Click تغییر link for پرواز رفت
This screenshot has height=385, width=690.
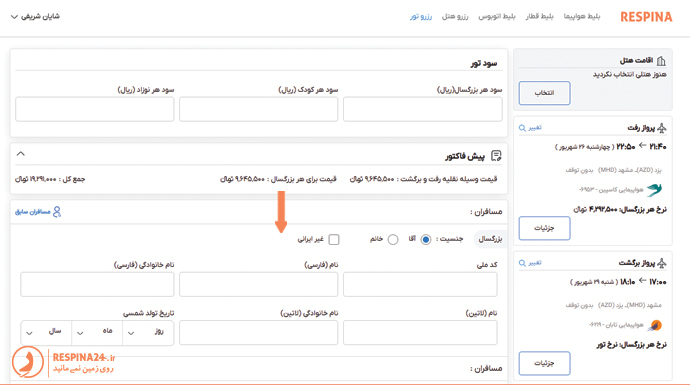(535, 128)
